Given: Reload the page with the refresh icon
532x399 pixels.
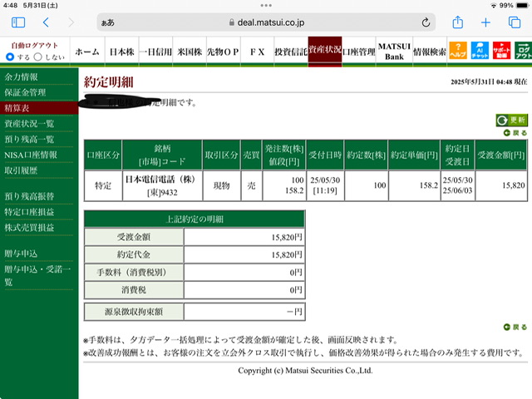Looking at the screenshot, I should [426, 22].
